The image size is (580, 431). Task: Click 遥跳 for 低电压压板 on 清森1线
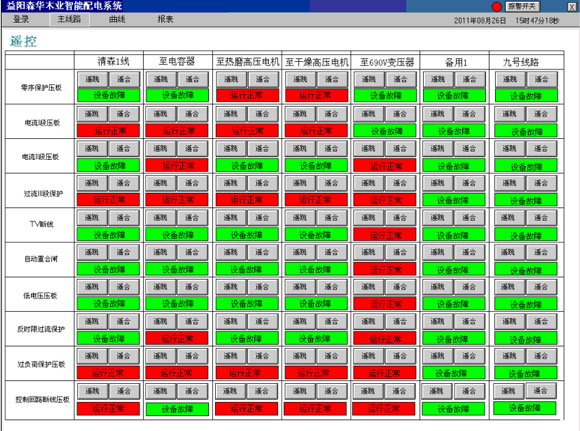(92, 287)
